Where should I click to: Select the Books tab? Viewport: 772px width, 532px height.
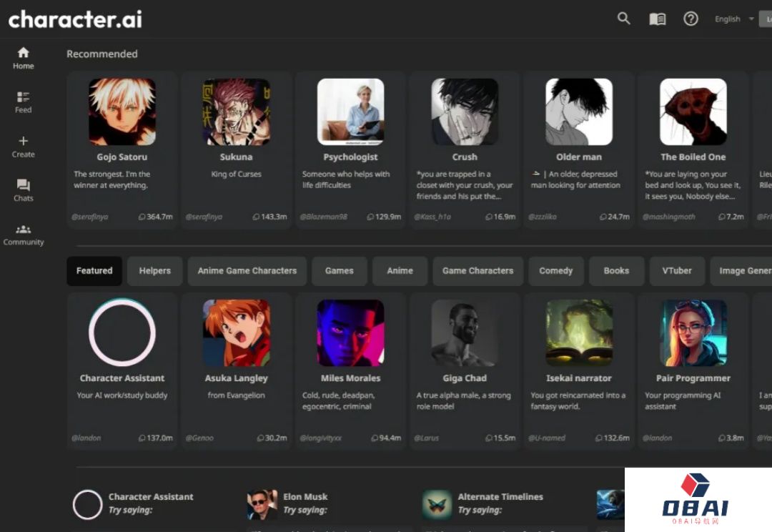click(616, 271)
